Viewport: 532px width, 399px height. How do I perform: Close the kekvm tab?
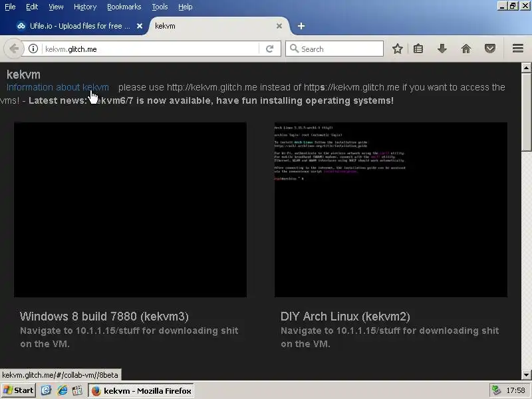click(x=279, y=26)
